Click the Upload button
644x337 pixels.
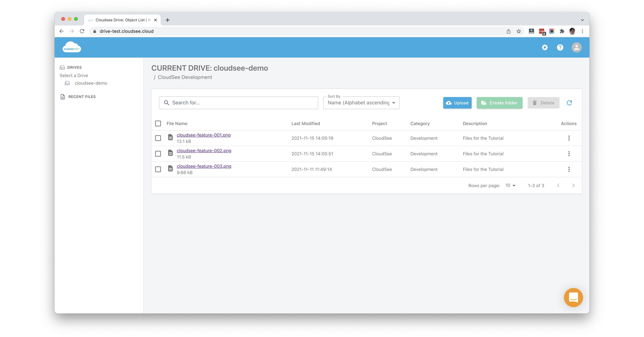pyautogui.click(x=457, y=103)
